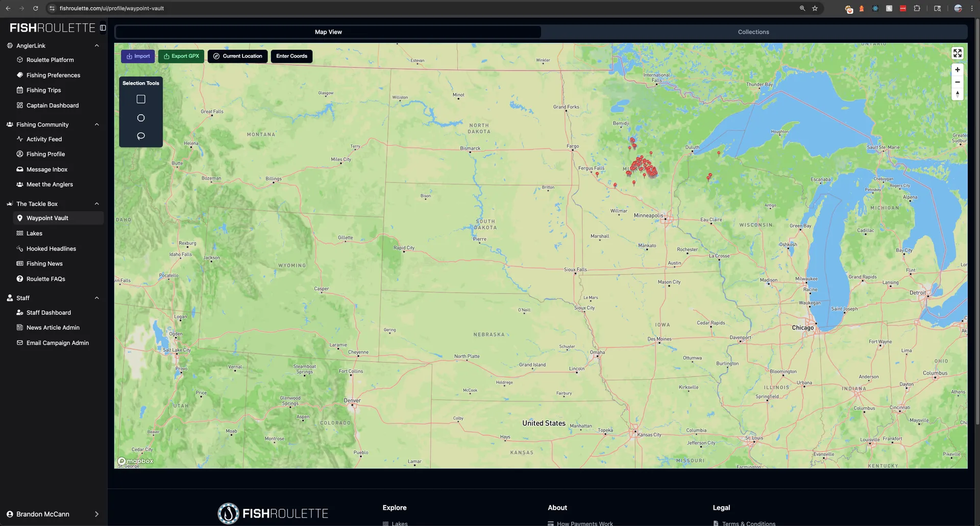Click the Export GPX button

click(181, 56)
